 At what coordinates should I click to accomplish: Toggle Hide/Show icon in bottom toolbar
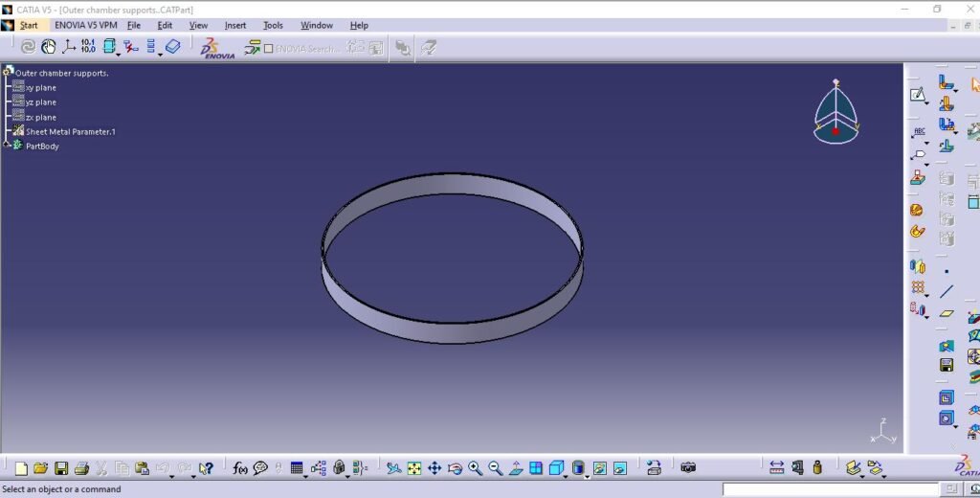(x=599, y=468)
